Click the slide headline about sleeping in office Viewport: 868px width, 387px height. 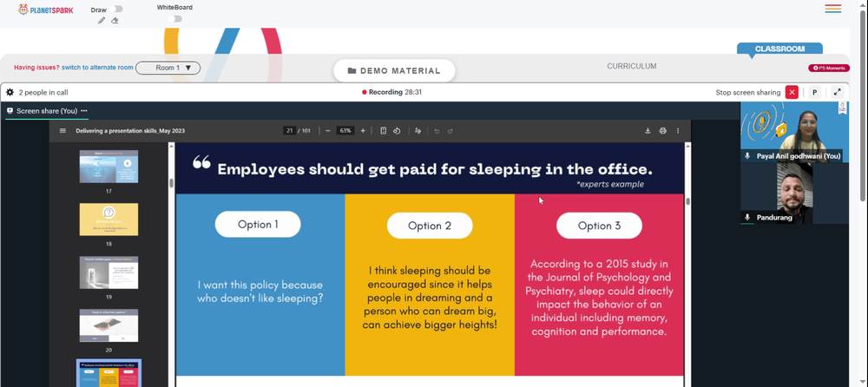coord(435,169)
